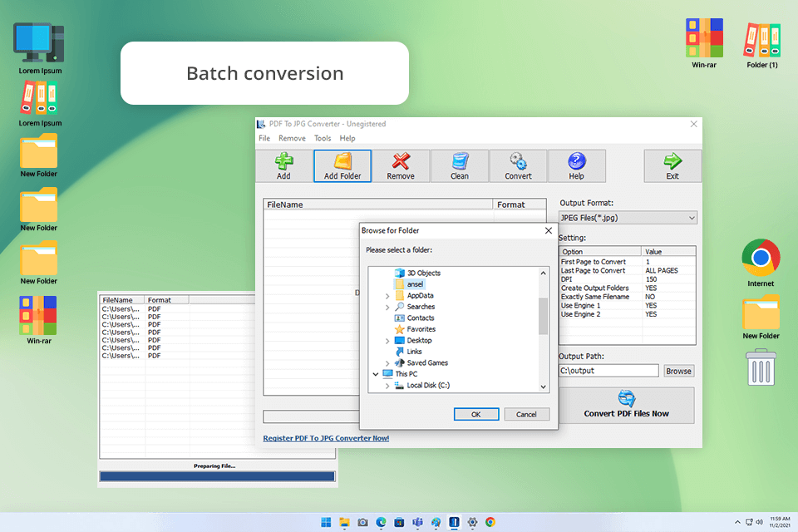Open the File menu
The image size is (798, 532).
coord(264,138)
